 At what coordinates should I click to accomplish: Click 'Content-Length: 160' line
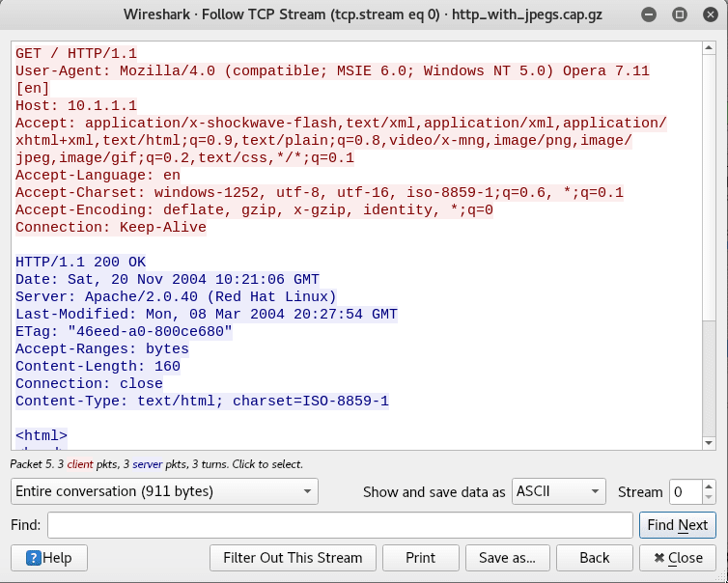point(98,366)
